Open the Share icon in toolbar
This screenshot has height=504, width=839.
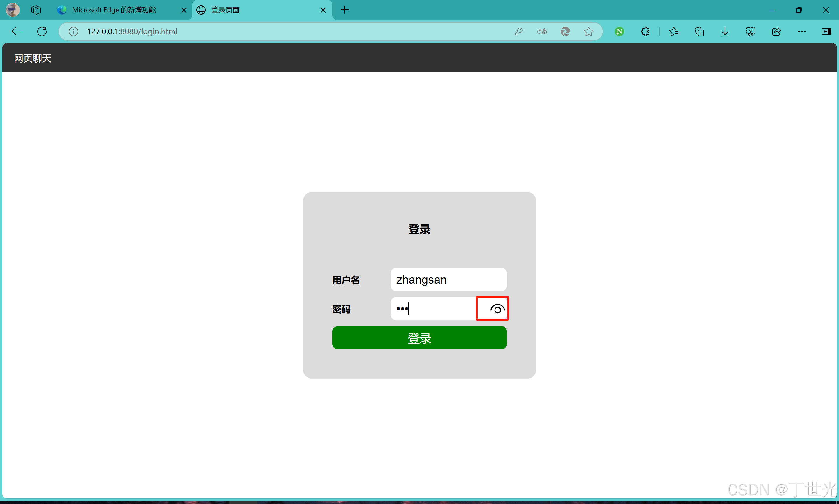click(x=776, y=31)
